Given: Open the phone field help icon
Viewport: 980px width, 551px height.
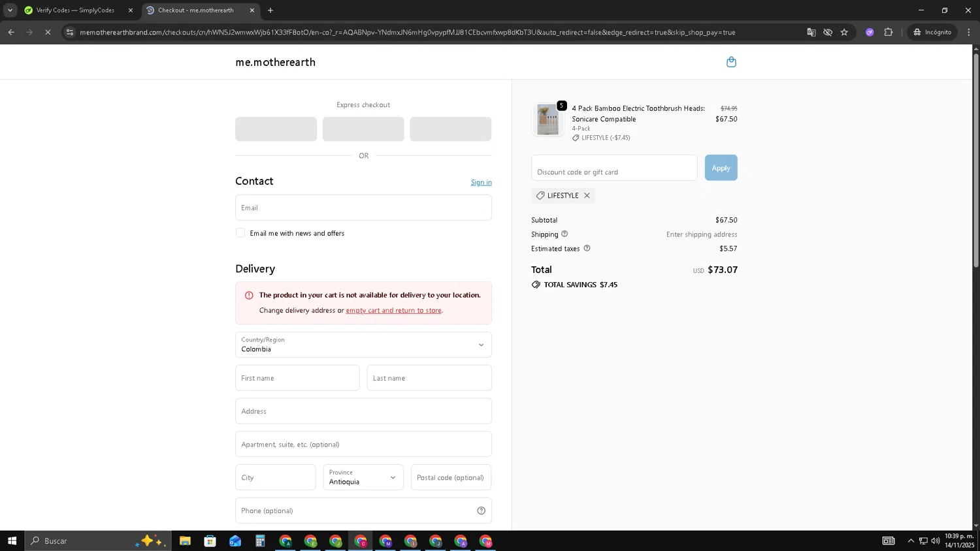Looking at the screenshot, I should click(x=481, y=511).
